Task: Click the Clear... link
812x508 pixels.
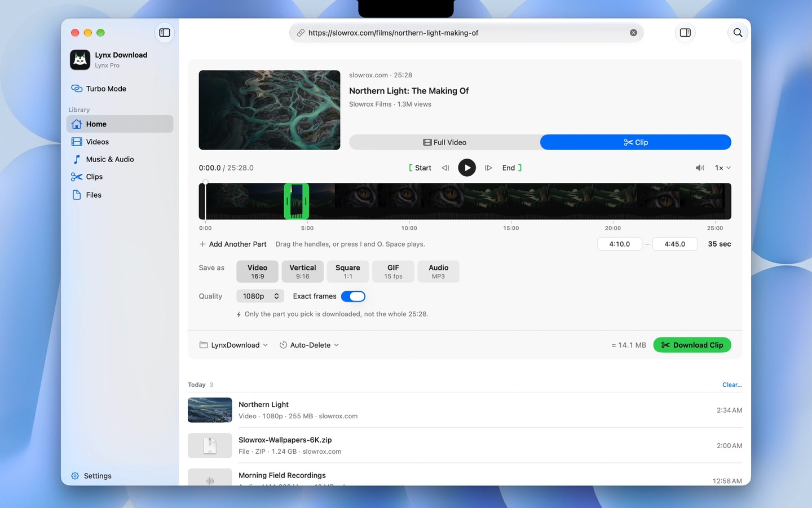Action: (732, 385)
